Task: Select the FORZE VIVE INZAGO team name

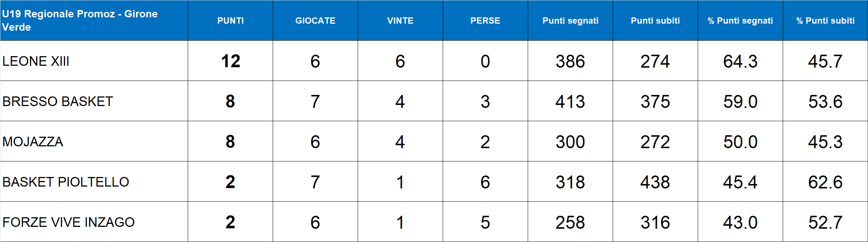Action: pyautogui.click(x=68, y=222)
